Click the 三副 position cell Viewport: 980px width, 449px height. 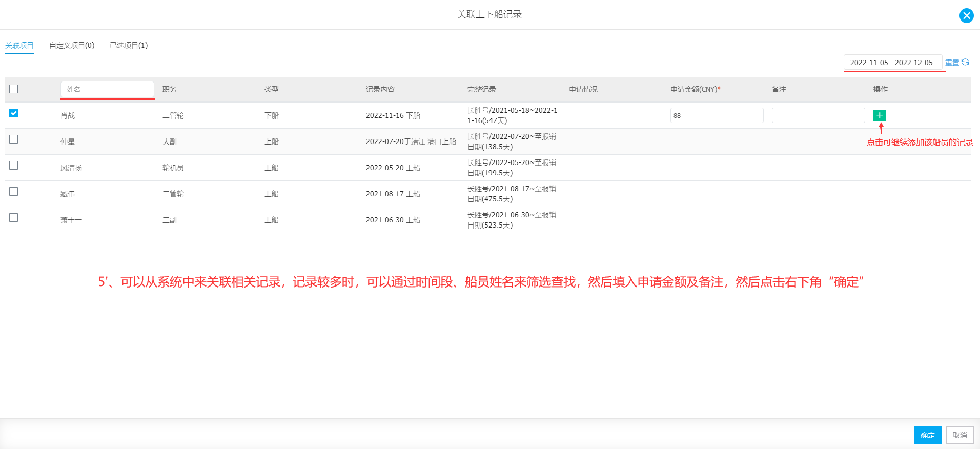170,220
